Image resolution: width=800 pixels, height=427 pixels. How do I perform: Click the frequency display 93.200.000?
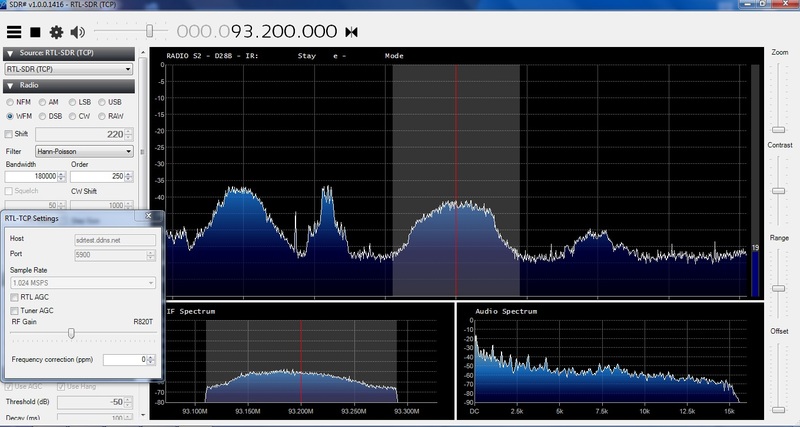tap(257, 32)
